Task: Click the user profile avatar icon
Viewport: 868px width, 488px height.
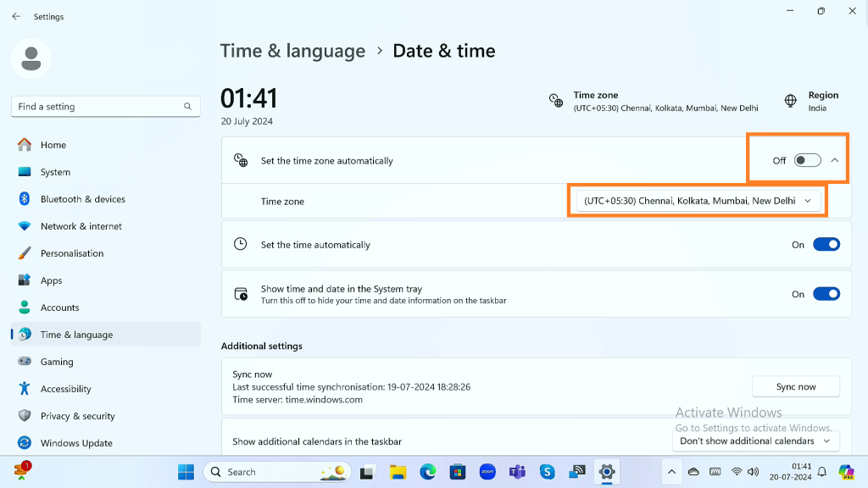Action: [31, 58]
